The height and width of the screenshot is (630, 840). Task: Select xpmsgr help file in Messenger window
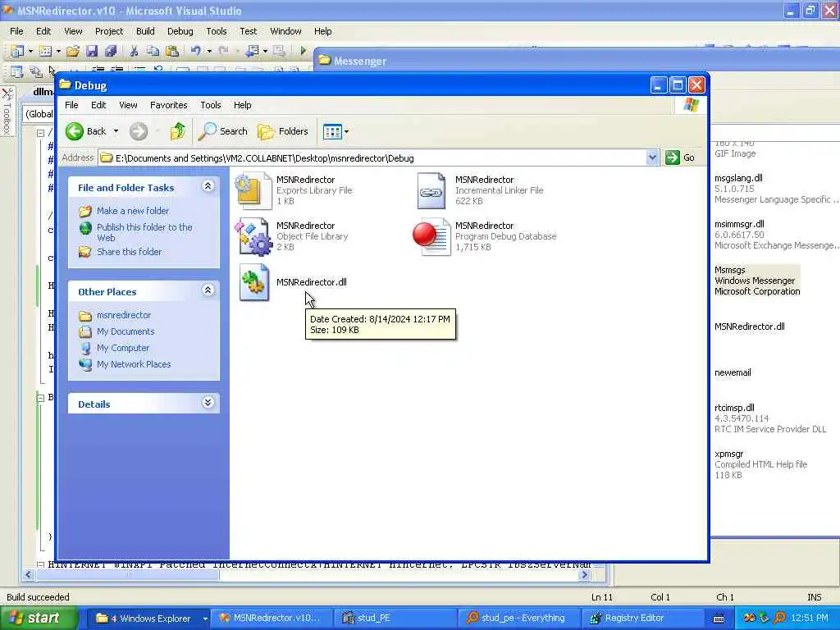tap(760, 464)
